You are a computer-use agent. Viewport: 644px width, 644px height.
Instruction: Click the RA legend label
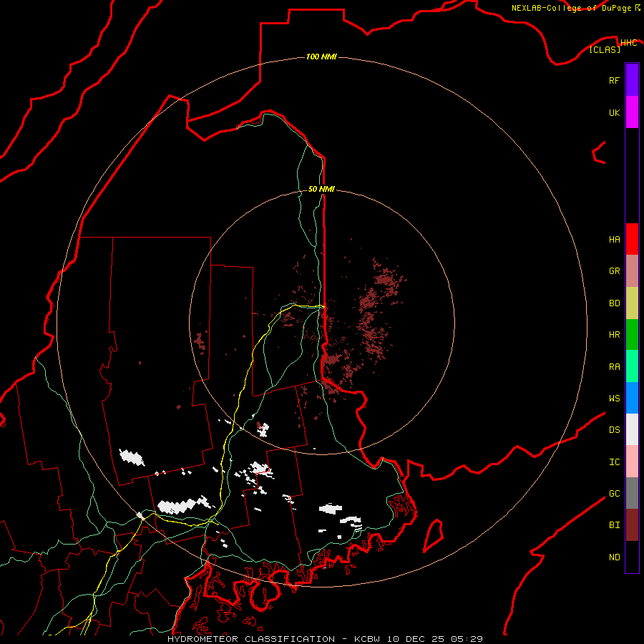(614, 367)
